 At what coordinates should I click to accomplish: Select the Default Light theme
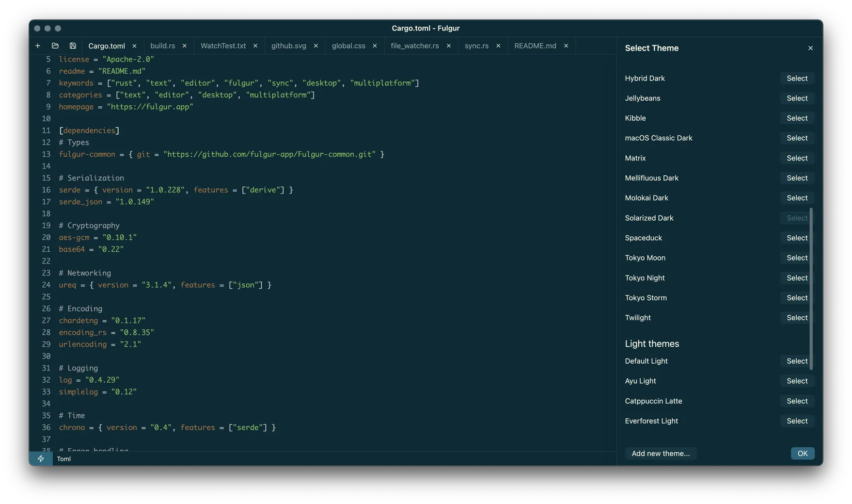[x=797, y=361]
